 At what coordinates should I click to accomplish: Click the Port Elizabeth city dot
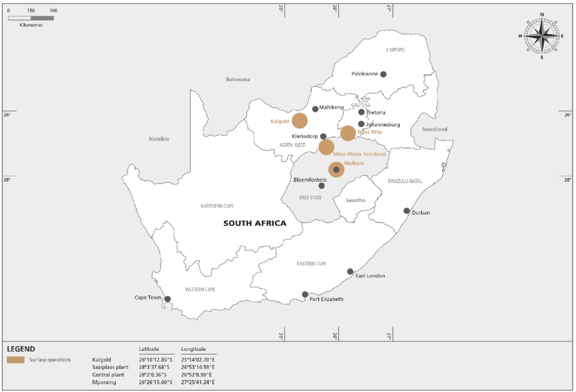305,294
